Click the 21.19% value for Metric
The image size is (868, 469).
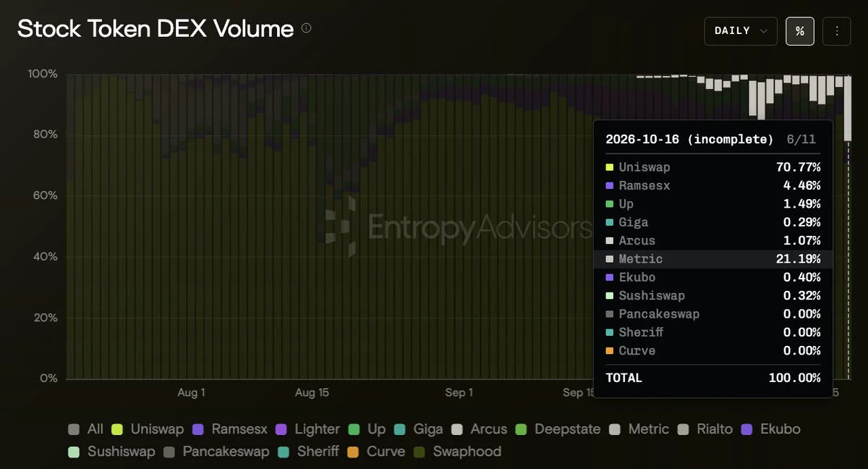[x=799, y=259]
